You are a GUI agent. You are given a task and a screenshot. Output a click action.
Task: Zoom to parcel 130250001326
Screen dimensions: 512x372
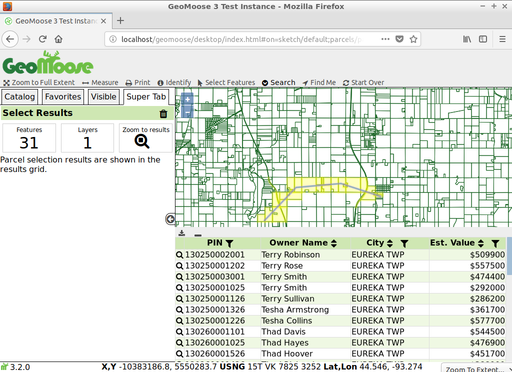tap(179, 310)
